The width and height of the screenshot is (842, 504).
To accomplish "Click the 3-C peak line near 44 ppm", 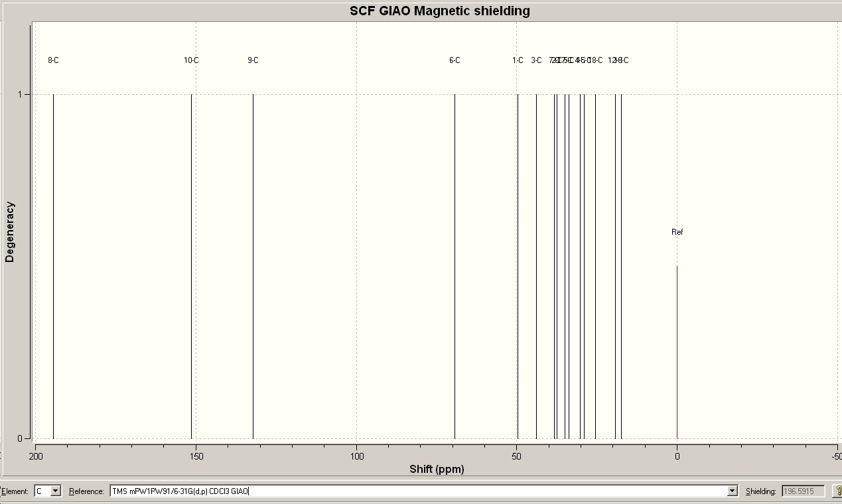I will point(536,265).
